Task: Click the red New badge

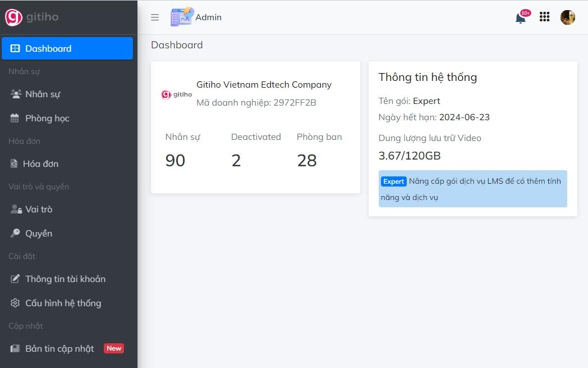Action: click(x=114, y=348)
